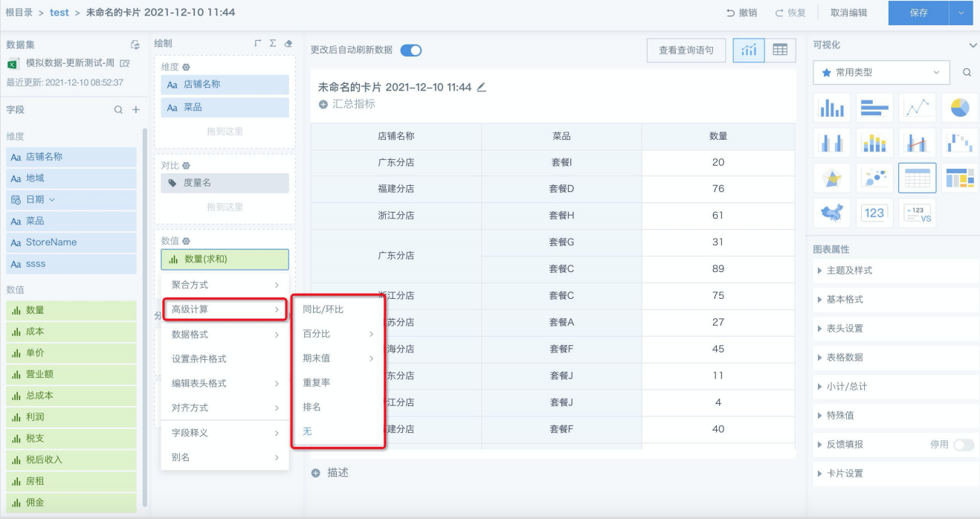980x519 pixels.
Task: Toggle auto-refresh data after changes switch
Action: coord(410,50)
